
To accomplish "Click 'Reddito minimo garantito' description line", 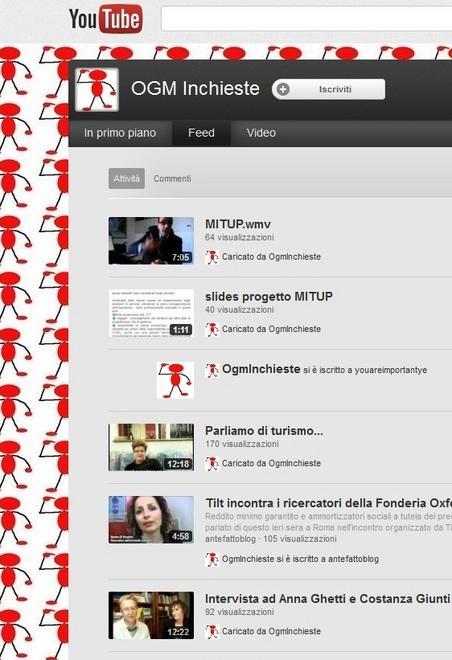I will (x=328, y=516).
